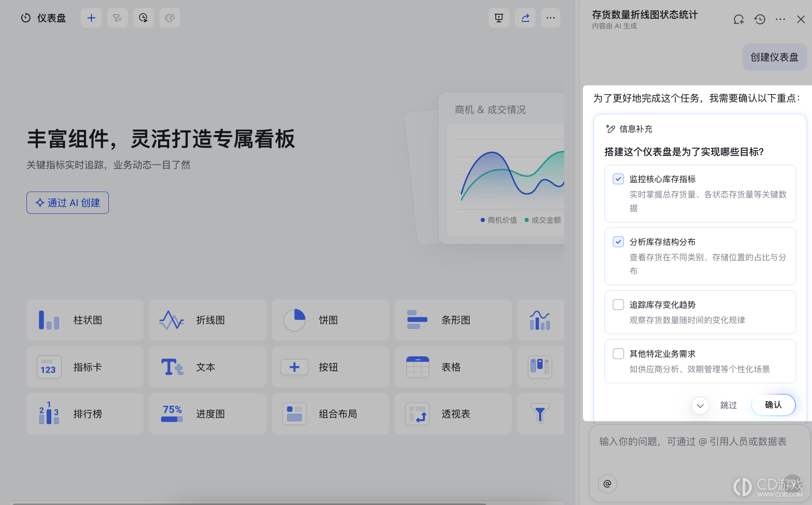Uncheck 监控核心库存指标 checkbox
This screenshot has height=505, width=812.
pos(618,179)
